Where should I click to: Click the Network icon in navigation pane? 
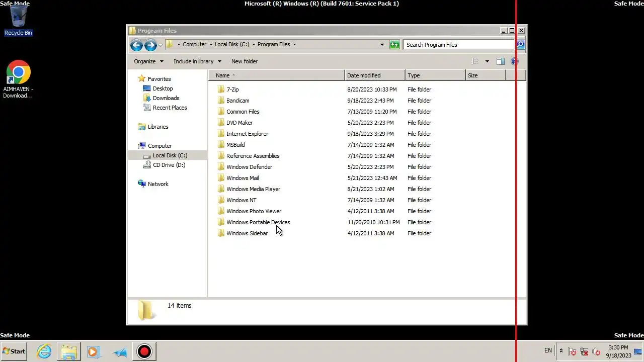(x=142, y=184)
